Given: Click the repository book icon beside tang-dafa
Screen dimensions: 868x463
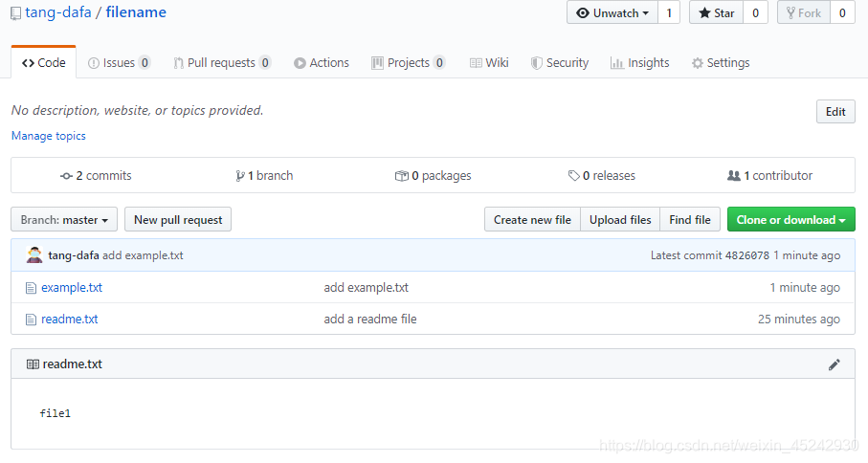Looking at the screenshot, I should pyautogui.click(x=16, y=13).
